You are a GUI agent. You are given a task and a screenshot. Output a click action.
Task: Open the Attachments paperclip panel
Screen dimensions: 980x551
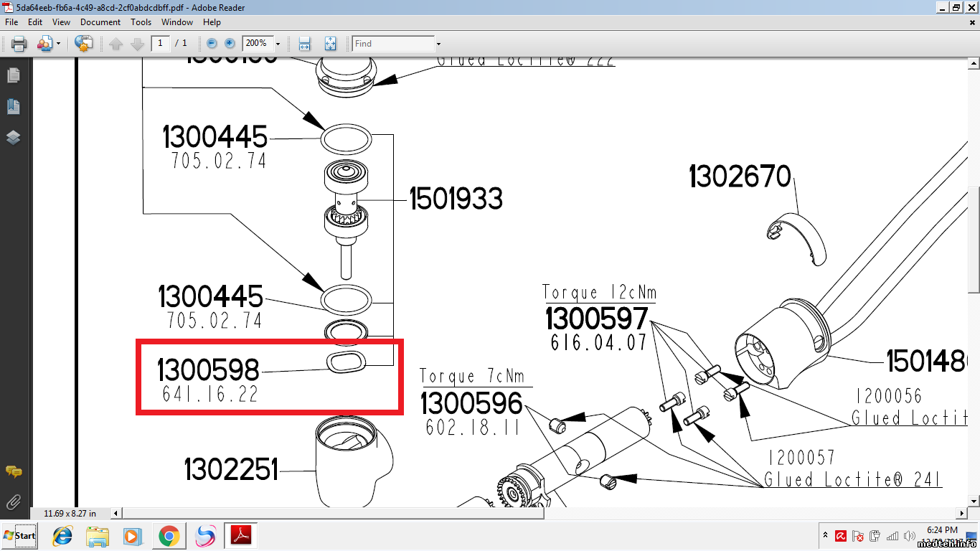13,501
